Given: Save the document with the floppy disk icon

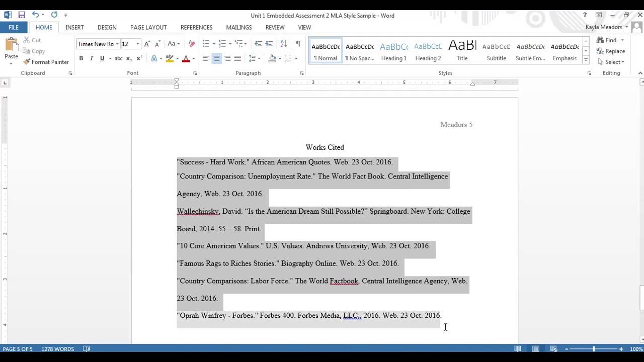Looking at the screenshot, I should tap(22, 15).
